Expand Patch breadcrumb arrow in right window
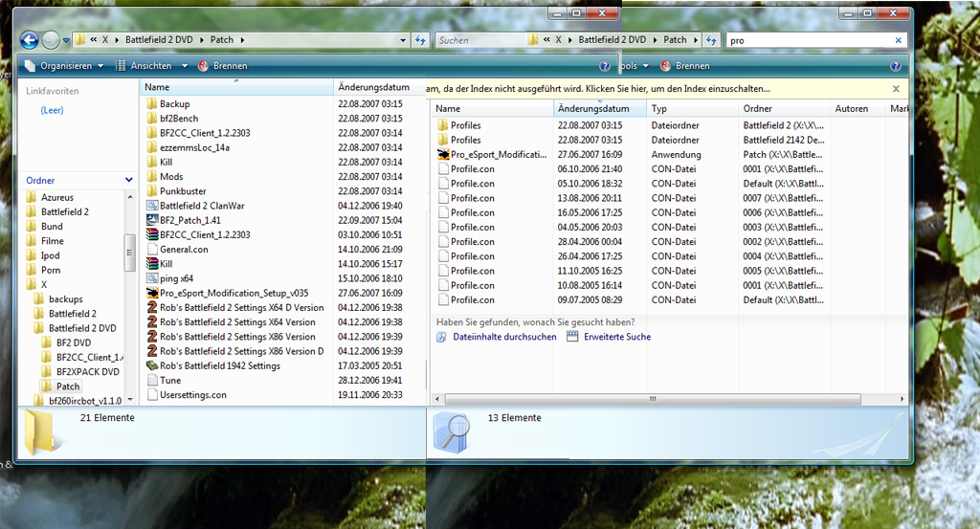980x529 pixels. tap(696, 40)
